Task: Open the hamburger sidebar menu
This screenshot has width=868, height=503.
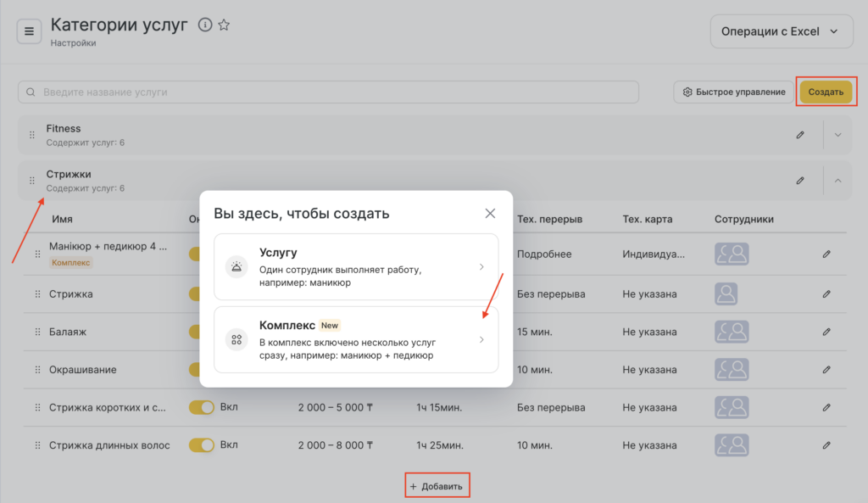Action: (x=29, y=31)
